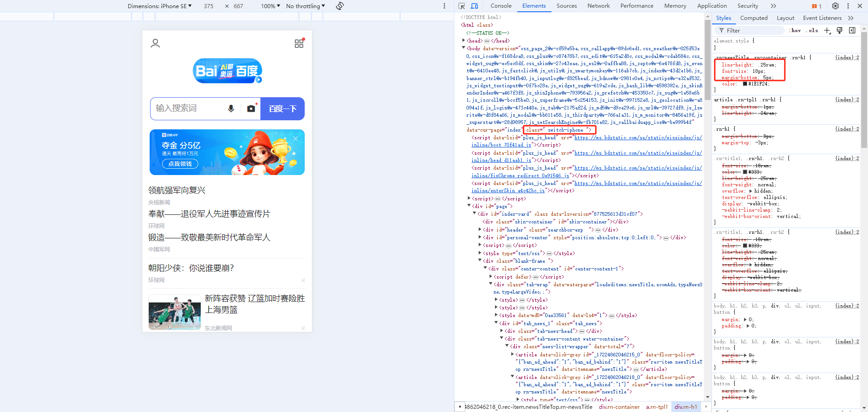Click the issues counter warning badge
868x412 pixels.
point(816,6)
